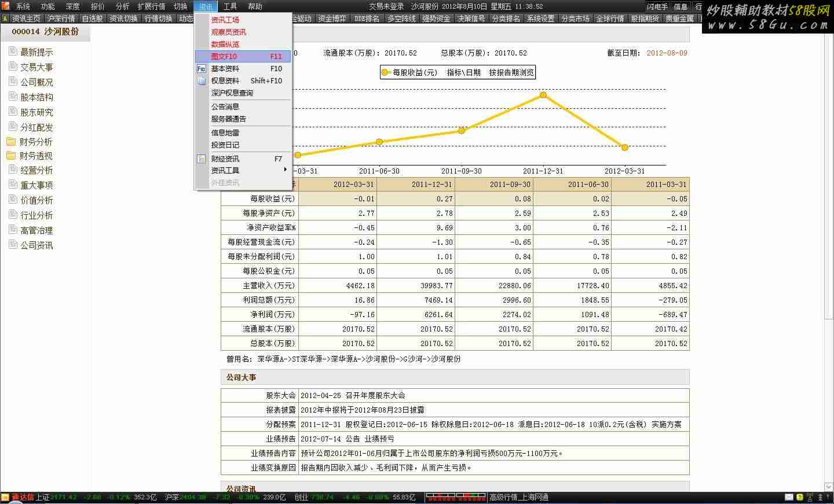Click the 按报告期浏览 chart option

point(511,72)
